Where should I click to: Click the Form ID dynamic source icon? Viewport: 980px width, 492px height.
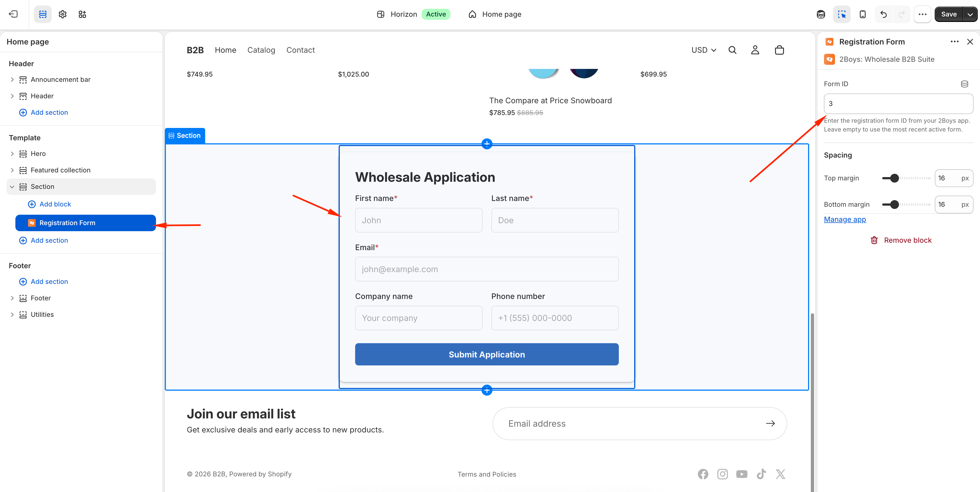[x=964, y=84]
